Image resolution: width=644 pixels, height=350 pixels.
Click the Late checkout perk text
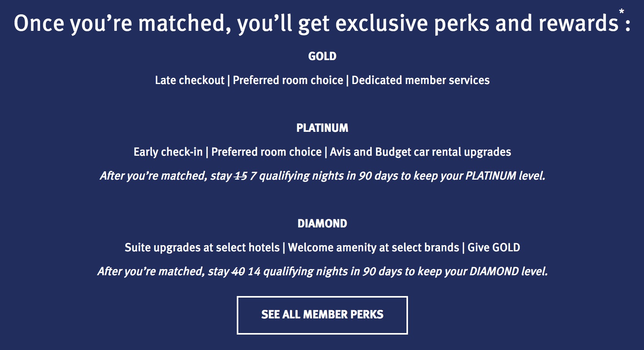(189, 80)
